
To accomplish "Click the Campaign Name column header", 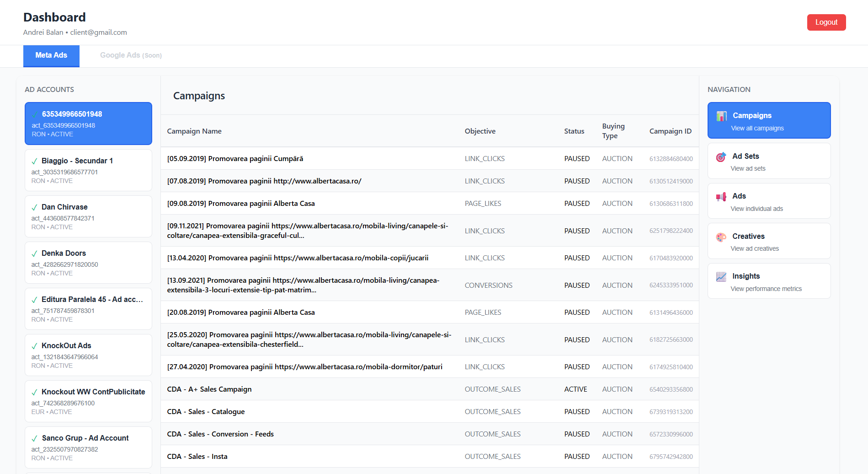I will tap(194, 131).
